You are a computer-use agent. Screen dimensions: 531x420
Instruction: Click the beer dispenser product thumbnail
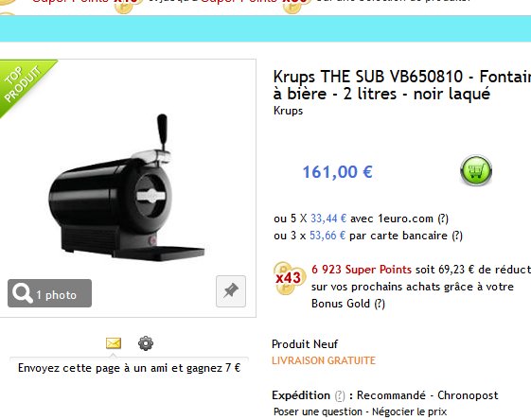[x=127, y=188]
